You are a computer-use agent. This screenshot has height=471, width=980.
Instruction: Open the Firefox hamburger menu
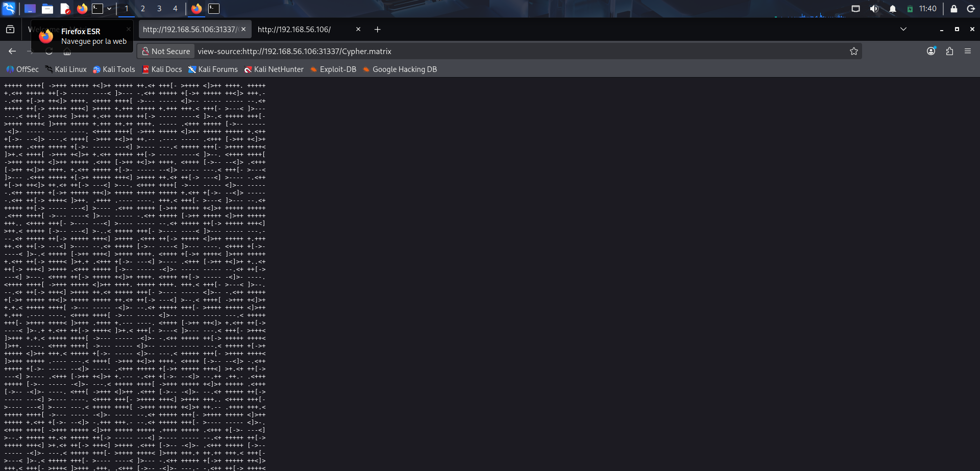point(968,51)
